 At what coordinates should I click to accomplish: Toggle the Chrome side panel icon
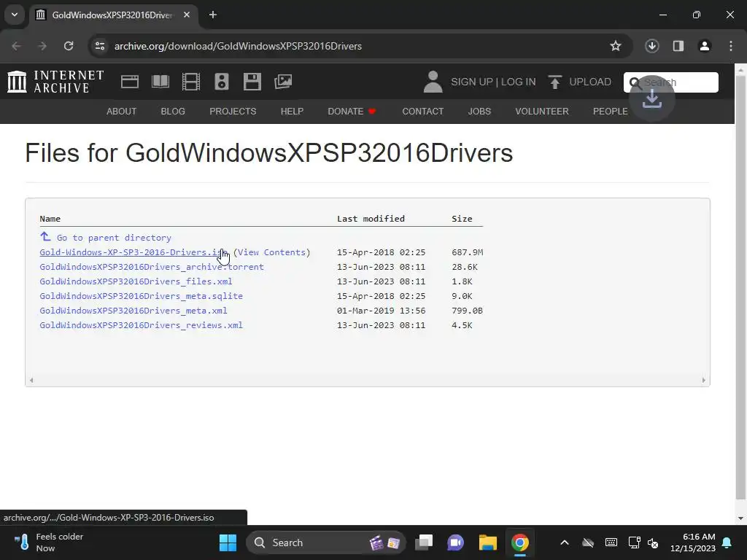click(678, 46)
